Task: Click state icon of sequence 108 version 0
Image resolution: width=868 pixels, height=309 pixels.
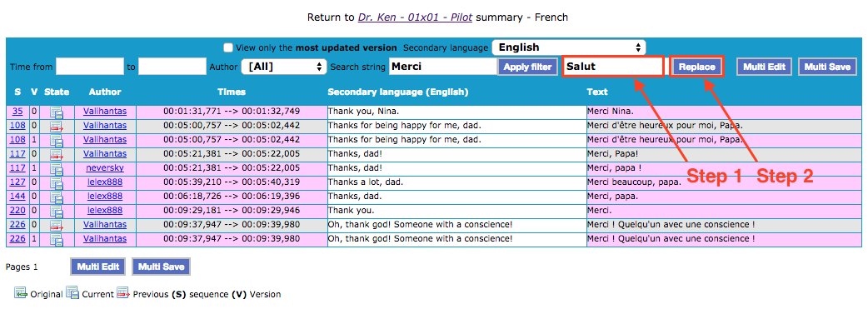Action: [57, 127]
